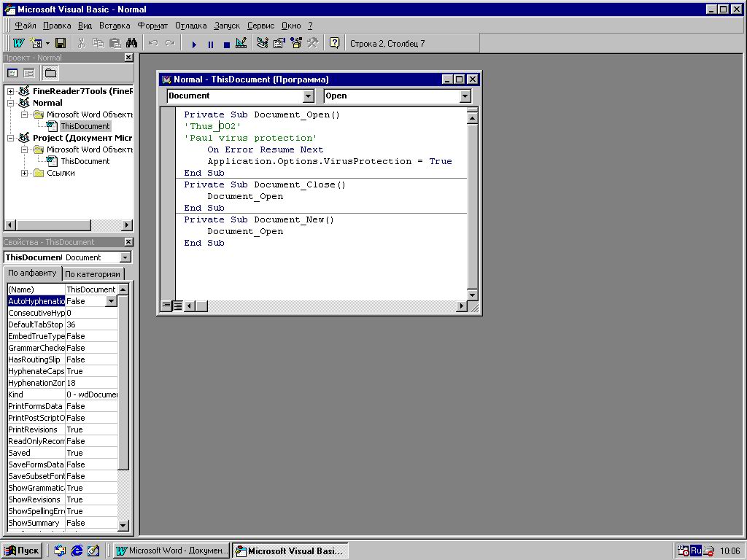Select ThisDocument under Project (Документ)
The image size is (747, 560).
85,161
